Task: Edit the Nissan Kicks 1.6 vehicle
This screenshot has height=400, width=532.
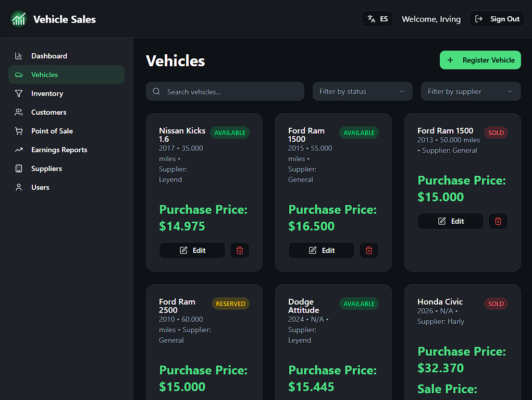Action: click(x=192, y=250)
